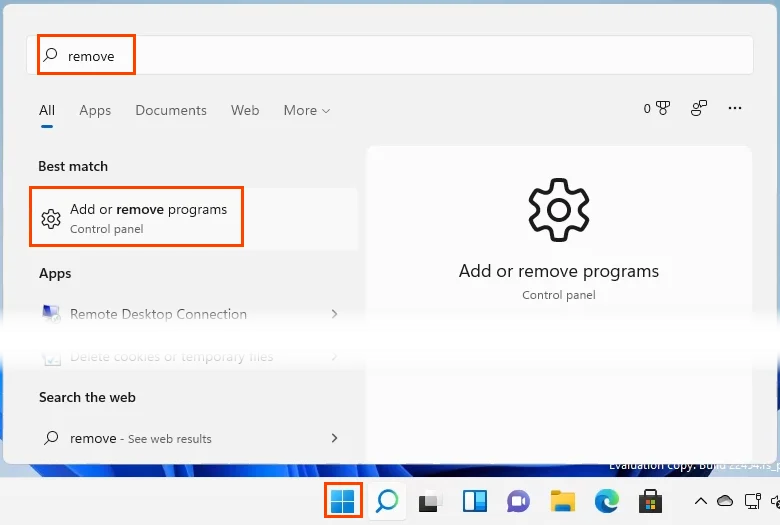Open File Explorer from taskbar
Screen dimensions: 780x525
coord(563,501)
